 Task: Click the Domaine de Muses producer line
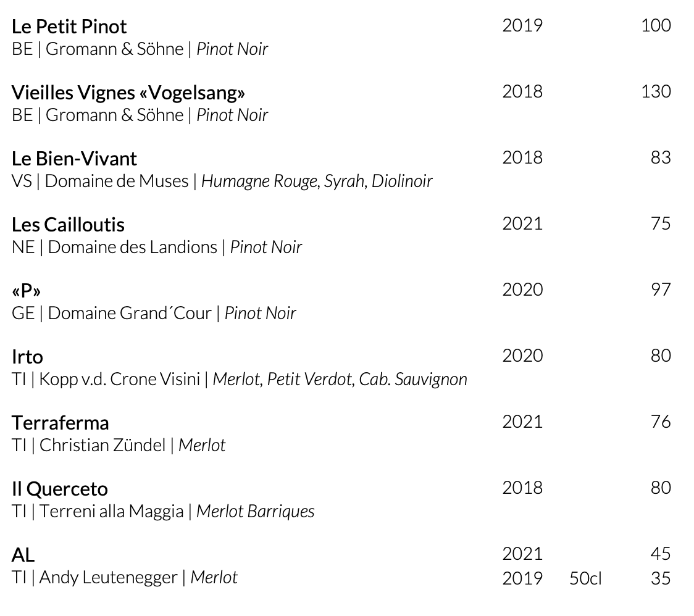tap(222, 181)
